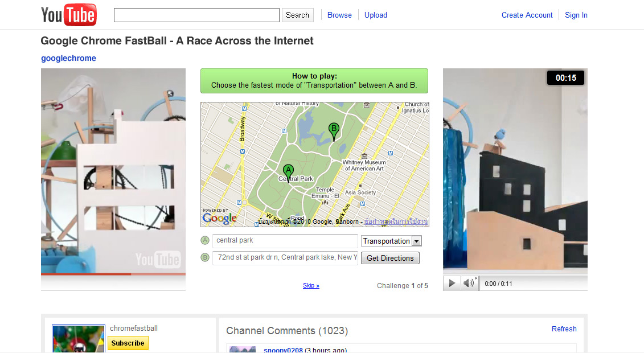The image size is (644, 353).
Task: Open the googlechrome channel link
Action: [68, 58]
